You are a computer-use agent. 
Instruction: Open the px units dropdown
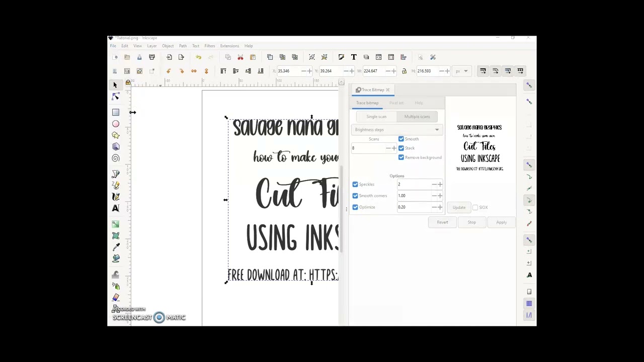(x=462, y=71)
